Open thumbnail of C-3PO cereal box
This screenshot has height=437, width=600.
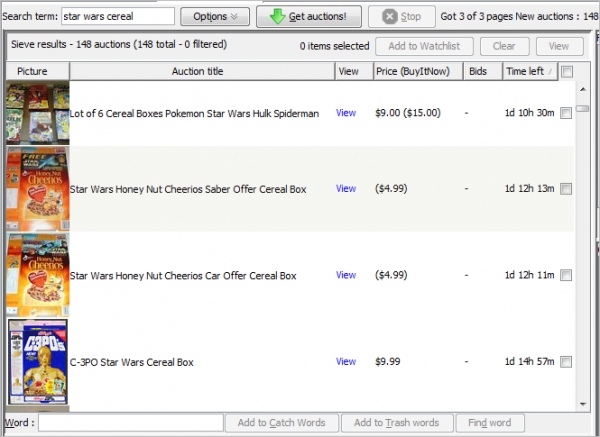[37, 361]
